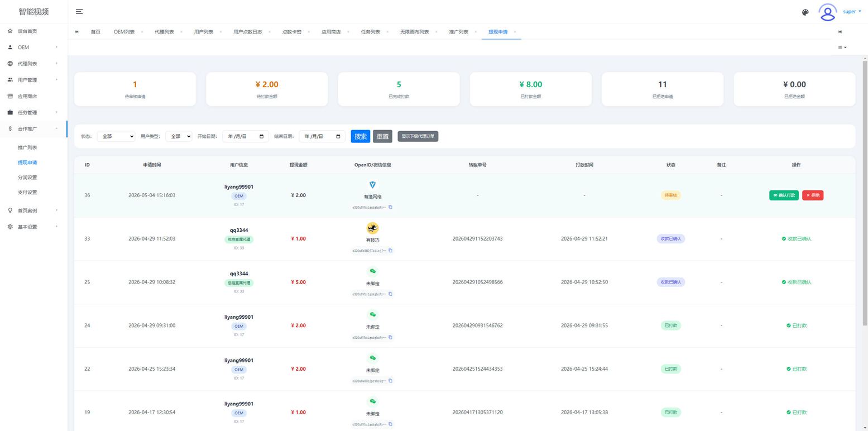Click the person icon beside OEM
868x431 pixels.
tap(10, 47)
